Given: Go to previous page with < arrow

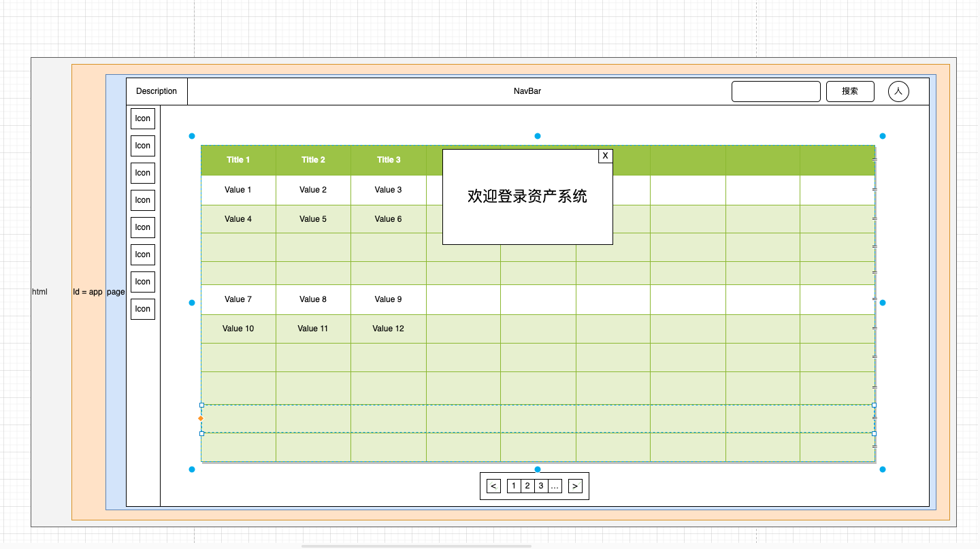Looking at the screenshot, I should [494, 486].
